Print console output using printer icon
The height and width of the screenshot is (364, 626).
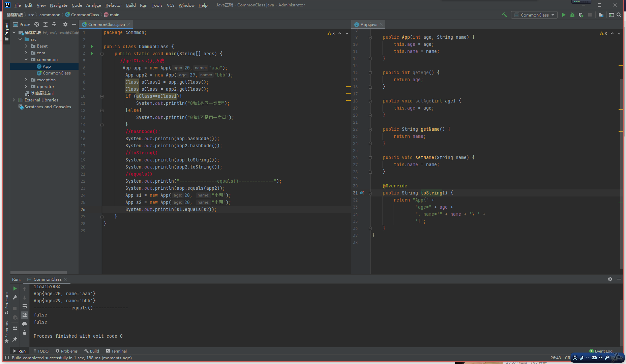(x=25, y=324)
